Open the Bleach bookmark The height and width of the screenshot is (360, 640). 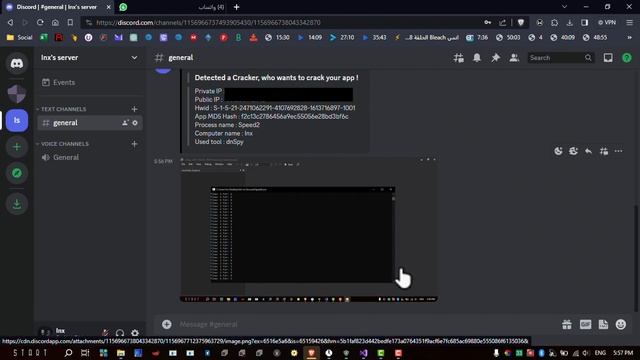click(427, 38)
